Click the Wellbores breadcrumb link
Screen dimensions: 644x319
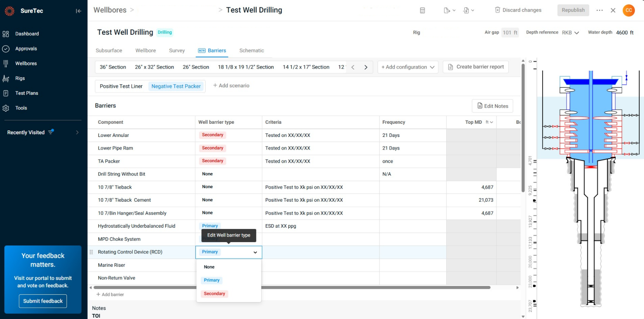pos(110,10)
